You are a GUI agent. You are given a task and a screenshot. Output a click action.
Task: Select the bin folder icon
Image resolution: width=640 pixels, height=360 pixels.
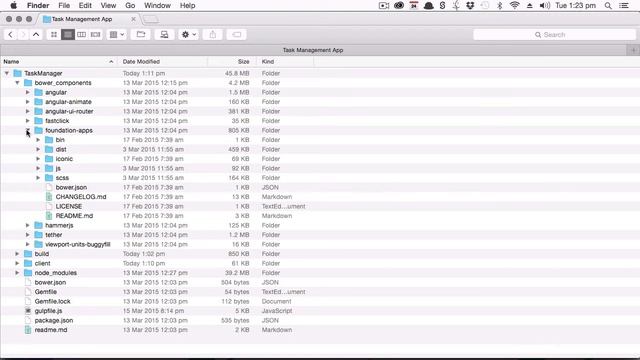click(x=49, y=140)
